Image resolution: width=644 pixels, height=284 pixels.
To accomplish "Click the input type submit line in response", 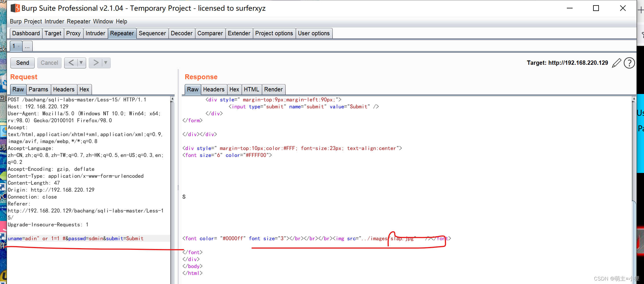I will (304, 106).
